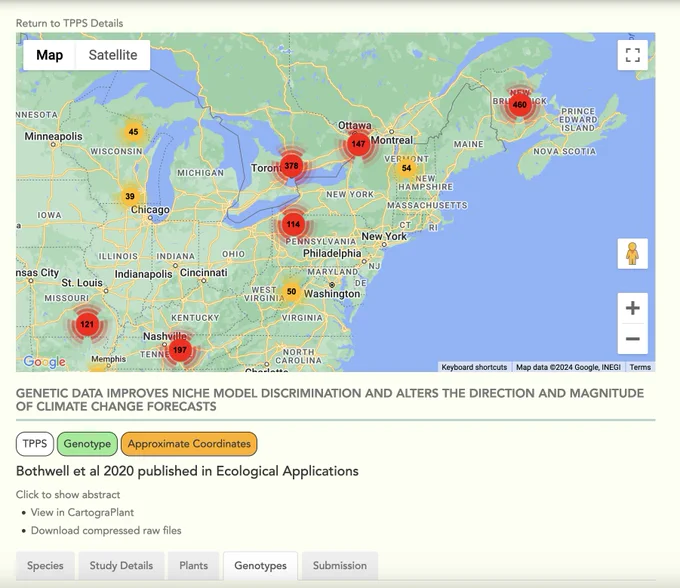Return to TPPS Details page
The width and height of the screenshot is (680, 588).
coord(69,23)
